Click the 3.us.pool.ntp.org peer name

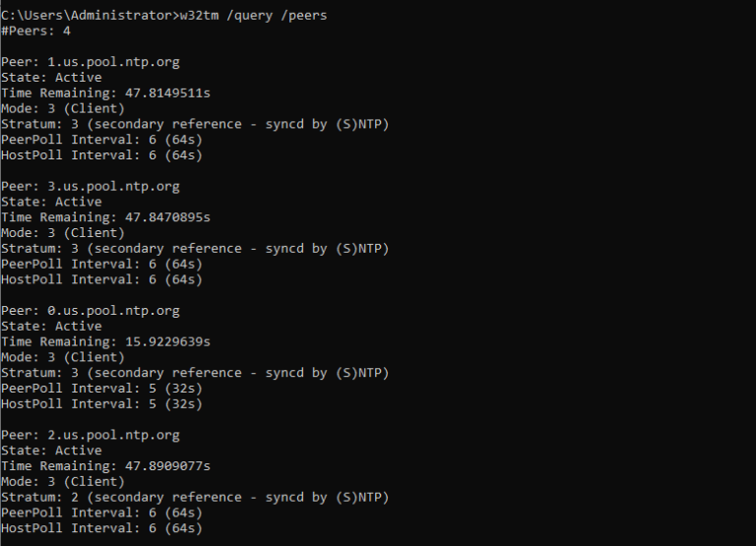pyautogui.click(x=113, y=186)
